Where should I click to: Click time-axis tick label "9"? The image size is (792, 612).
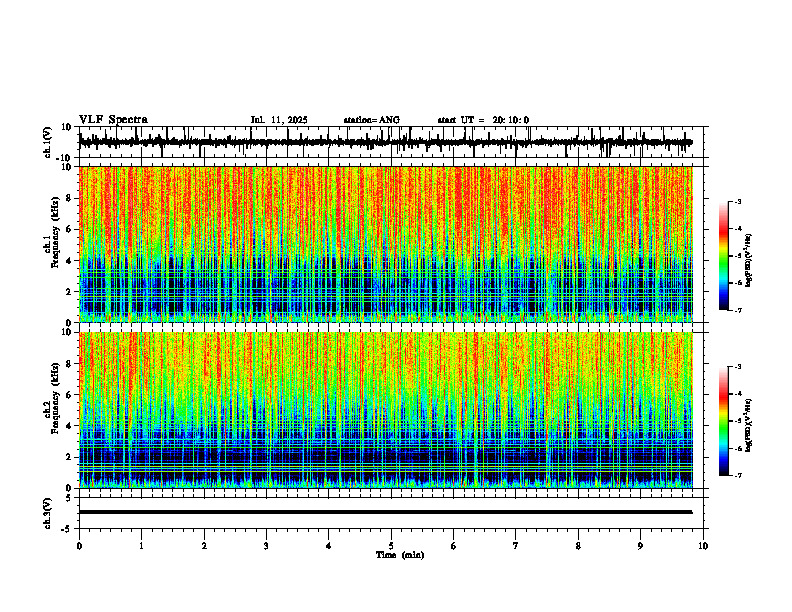tap(640, 546)
